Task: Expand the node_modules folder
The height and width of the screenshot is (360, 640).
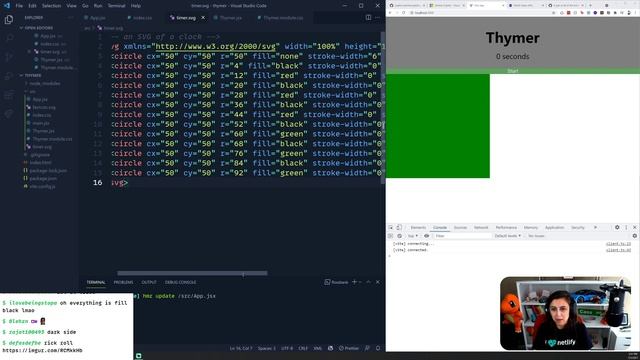Action: (x=43, y=83)
